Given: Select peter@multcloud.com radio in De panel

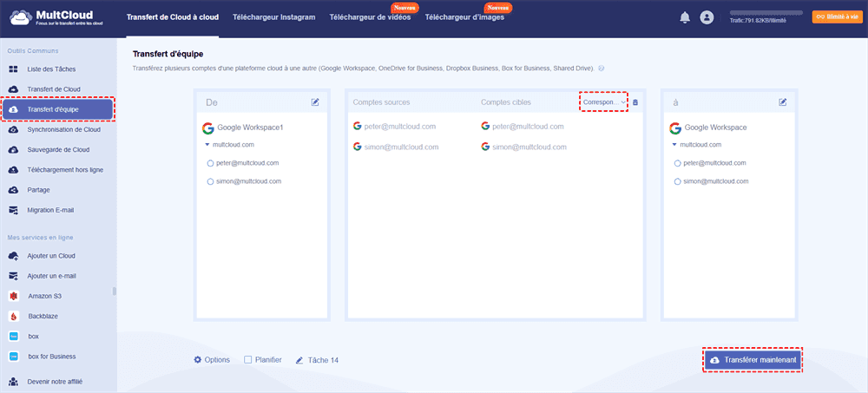Looking at the screenshot, I should point(210,163).
